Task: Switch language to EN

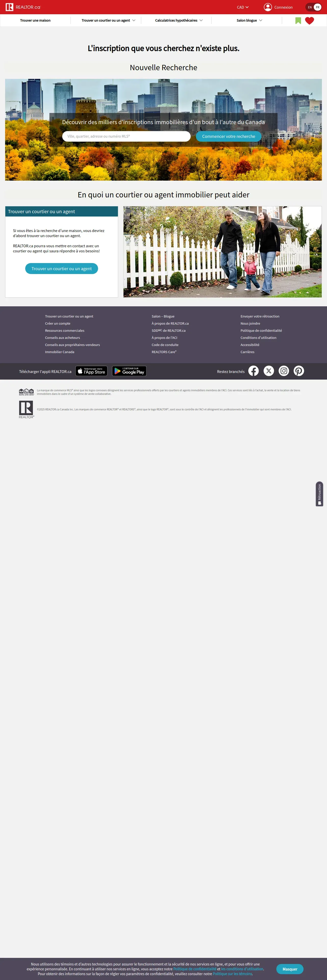Action: tap(309, 7)
